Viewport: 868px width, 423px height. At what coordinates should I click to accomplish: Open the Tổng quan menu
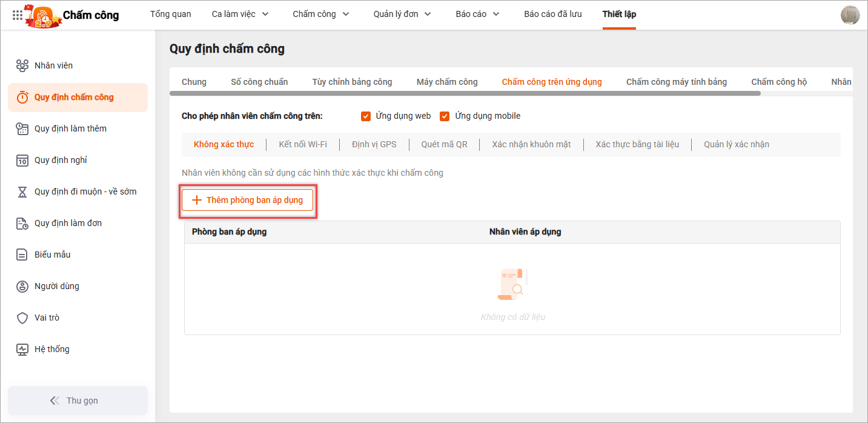(171, 14)
